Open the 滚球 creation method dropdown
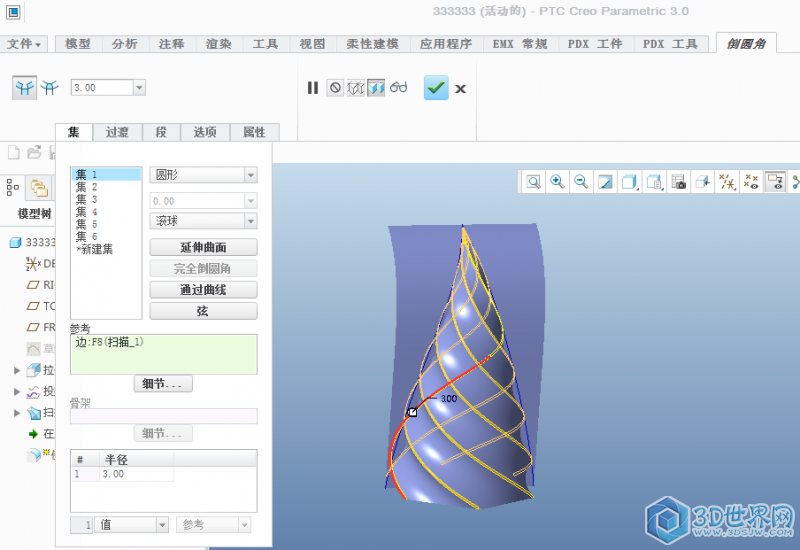This screenshot has width=800, height=550. point(251,221)
